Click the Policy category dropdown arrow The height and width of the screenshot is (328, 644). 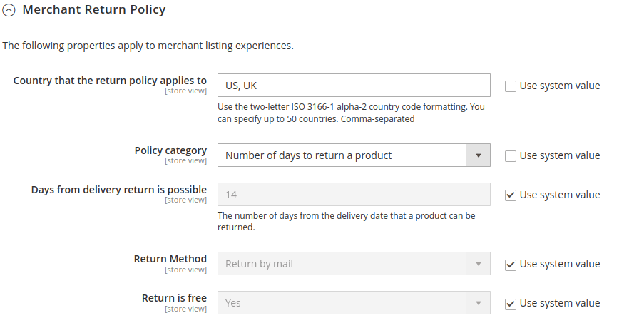pyautogui.click(x=478, y=155)
